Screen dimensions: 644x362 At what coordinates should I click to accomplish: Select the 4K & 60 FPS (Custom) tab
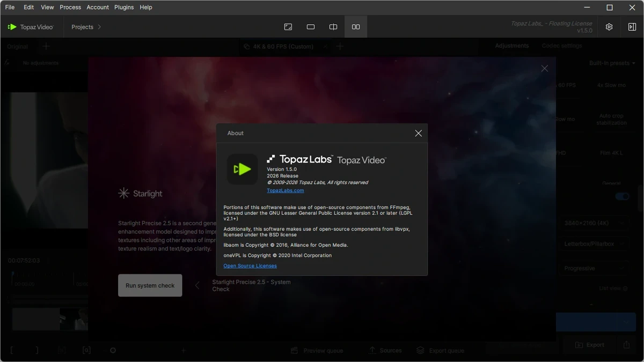[x=286, y=47]
